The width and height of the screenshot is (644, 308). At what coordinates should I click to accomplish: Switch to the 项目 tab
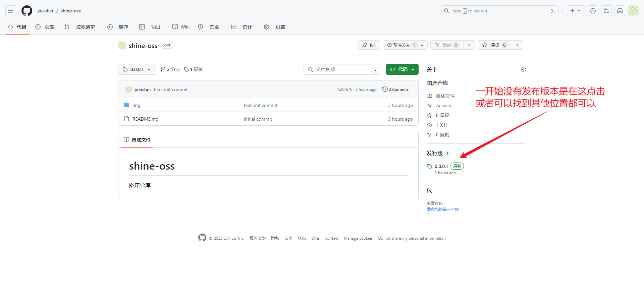pos(150,27)
